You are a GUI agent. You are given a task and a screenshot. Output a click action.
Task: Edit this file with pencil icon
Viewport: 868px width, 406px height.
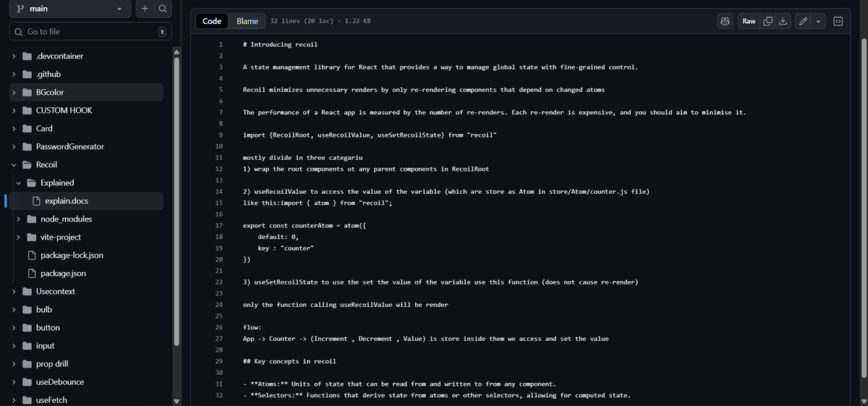point(803,21)
